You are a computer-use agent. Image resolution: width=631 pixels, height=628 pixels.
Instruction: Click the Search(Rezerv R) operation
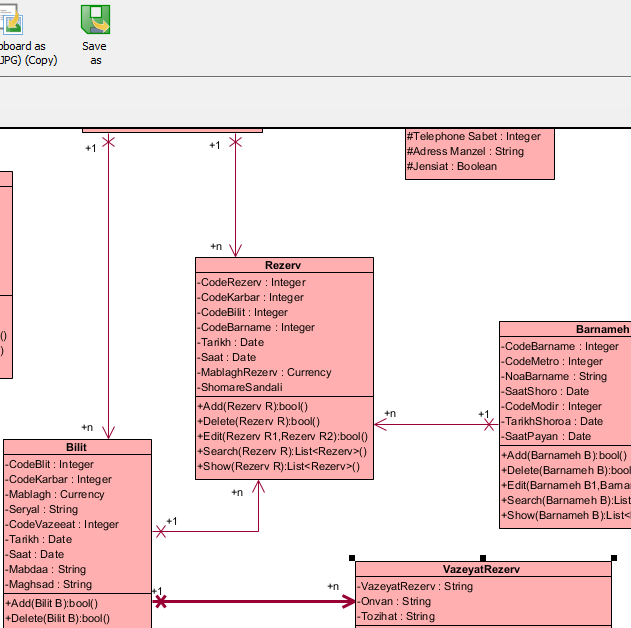coord(282,451)
